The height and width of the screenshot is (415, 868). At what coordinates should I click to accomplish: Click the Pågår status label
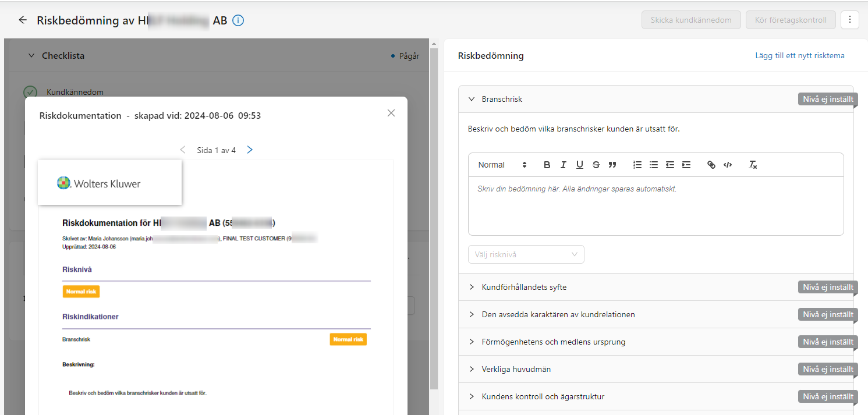pyautogui.click(x=409, y=56)
